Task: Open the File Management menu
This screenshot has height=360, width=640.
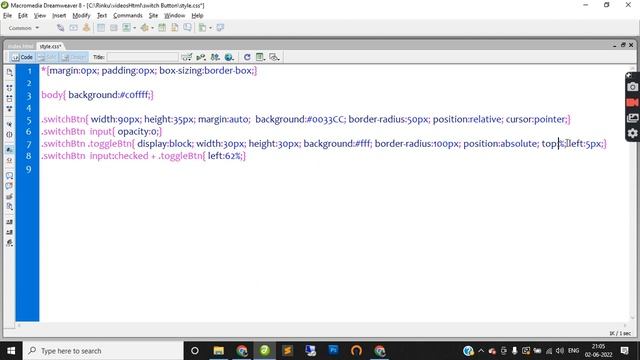Action: pos(215,57)
